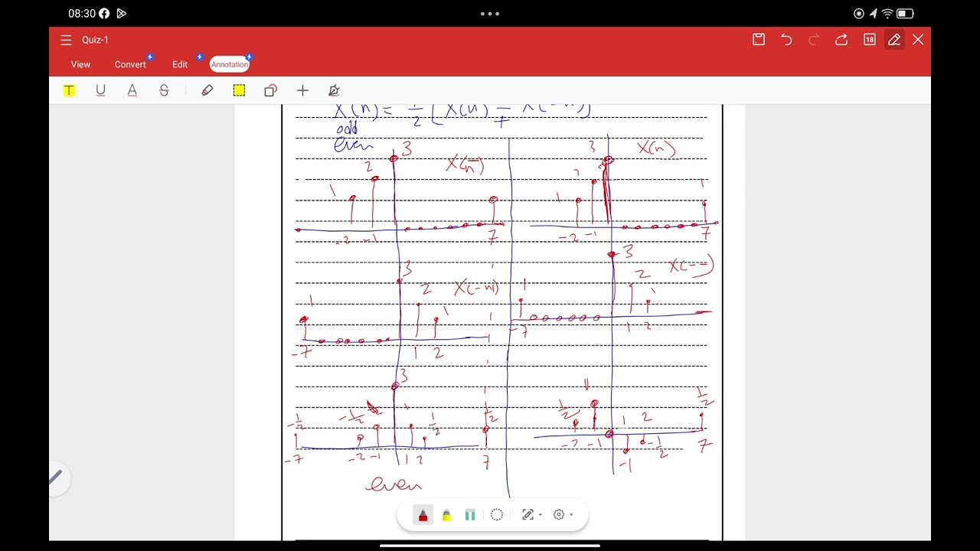
Task: Select the shapes tool
Action: coord(270,90)
